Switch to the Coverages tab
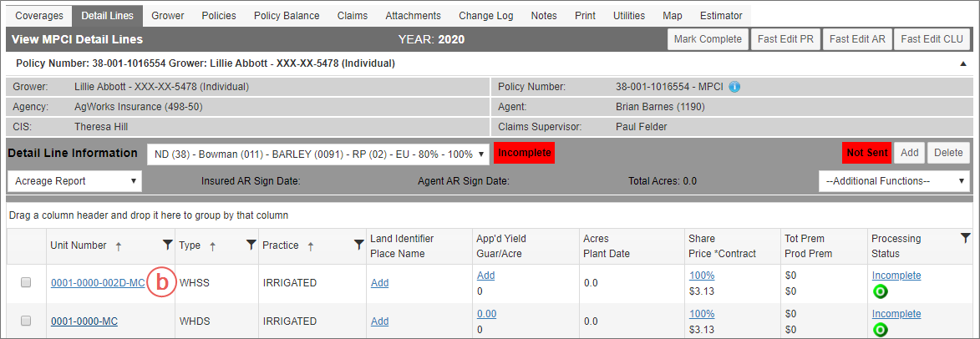Screen dimensions: 980x339 [38, 16]
